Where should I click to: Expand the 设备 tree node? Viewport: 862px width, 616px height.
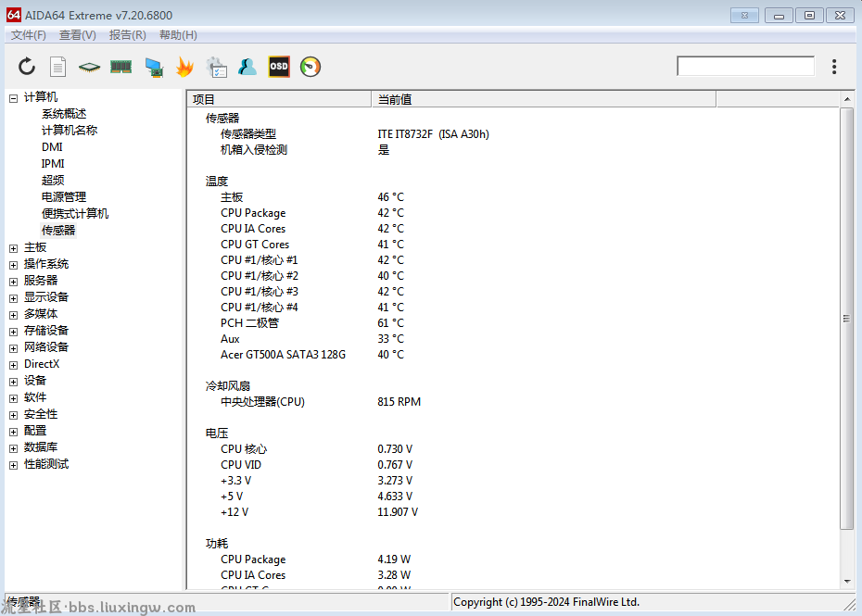point(14,382)
